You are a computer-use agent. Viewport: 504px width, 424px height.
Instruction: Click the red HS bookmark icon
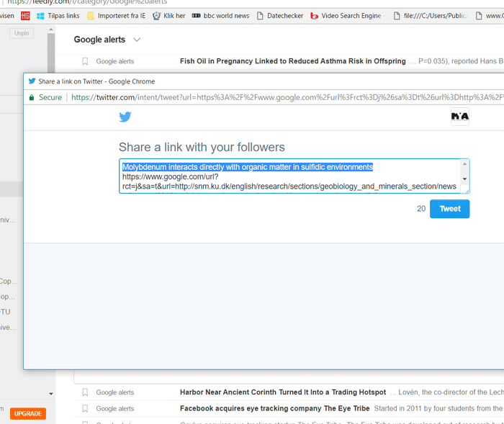(25, 16)
